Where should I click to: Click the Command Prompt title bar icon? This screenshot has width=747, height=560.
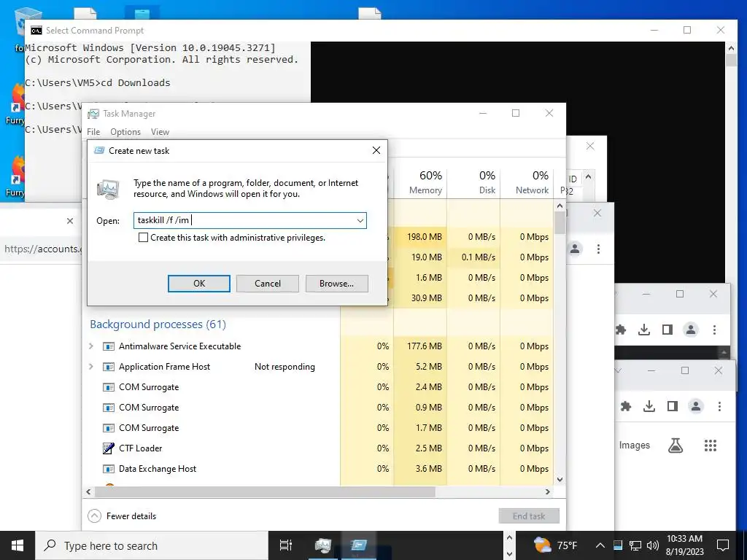tap(36, 31)
